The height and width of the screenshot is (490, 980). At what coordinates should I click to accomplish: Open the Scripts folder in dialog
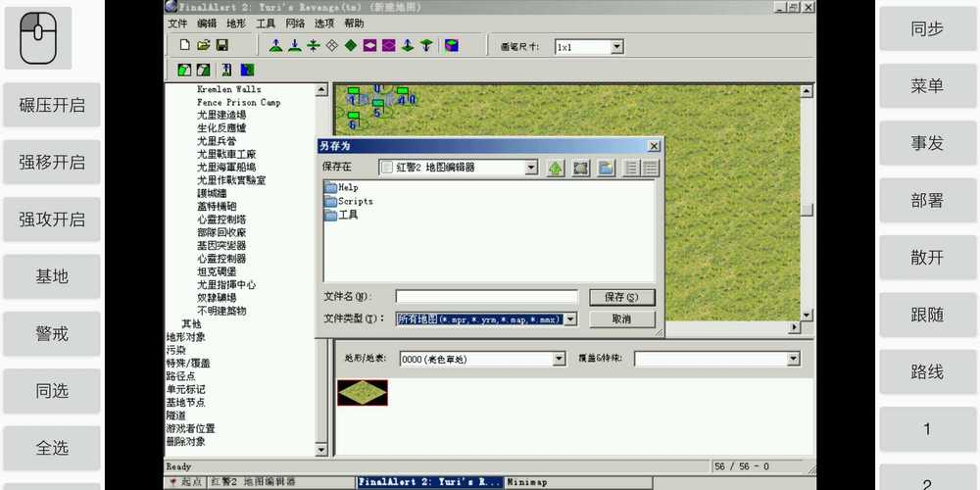349,201
